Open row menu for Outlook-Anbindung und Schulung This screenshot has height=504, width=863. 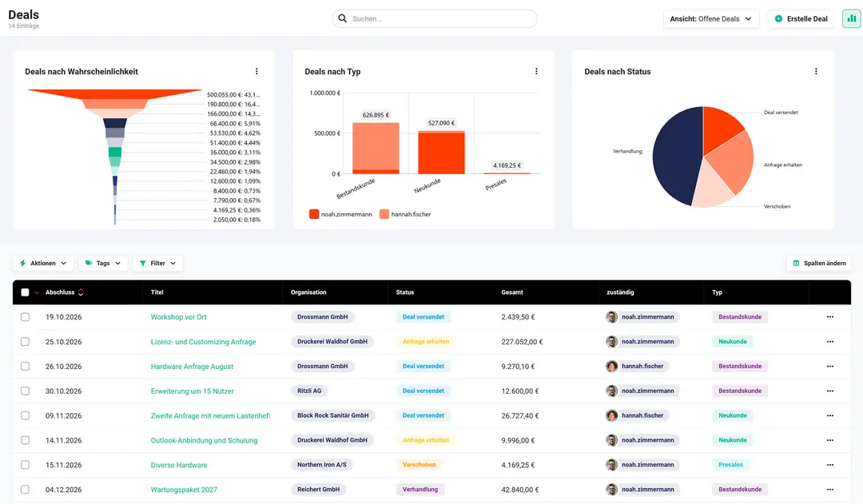830,440
